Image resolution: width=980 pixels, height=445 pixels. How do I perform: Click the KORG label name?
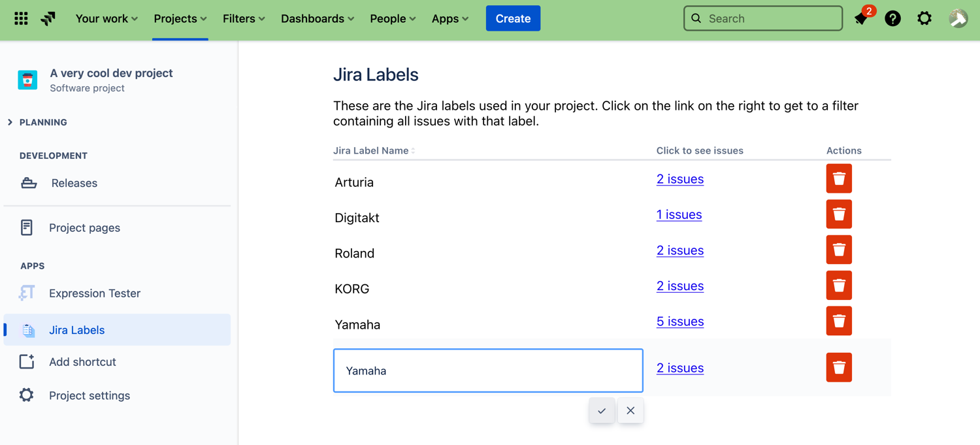[352, 289]
